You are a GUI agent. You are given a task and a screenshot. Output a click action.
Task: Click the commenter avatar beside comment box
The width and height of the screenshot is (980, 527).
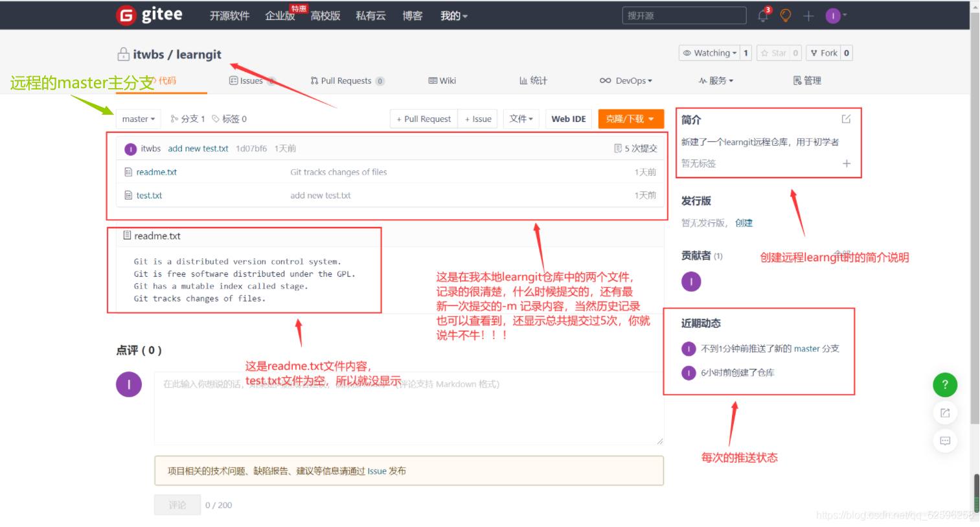(x=129, y=384)
